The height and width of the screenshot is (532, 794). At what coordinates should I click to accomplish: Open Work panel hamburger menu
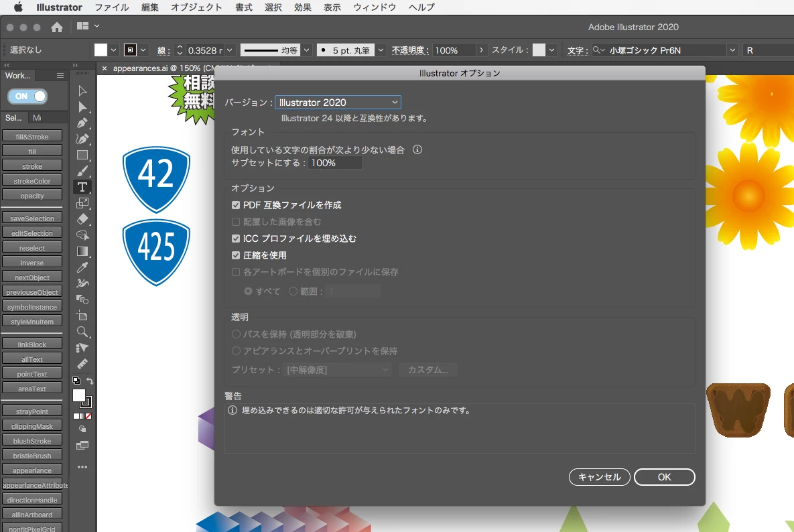[x=60, y=76]
